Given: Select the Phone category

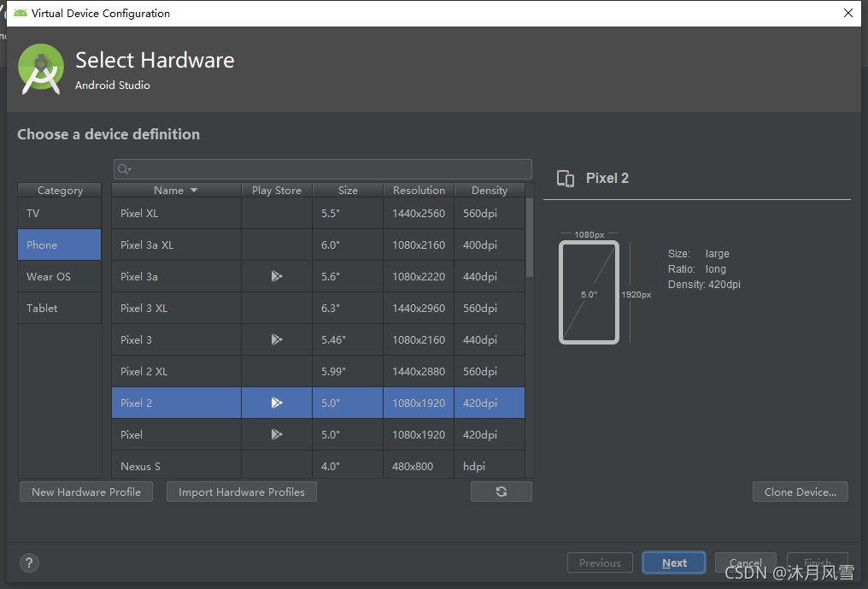Looking at the screenshot, I should point(59,244).
